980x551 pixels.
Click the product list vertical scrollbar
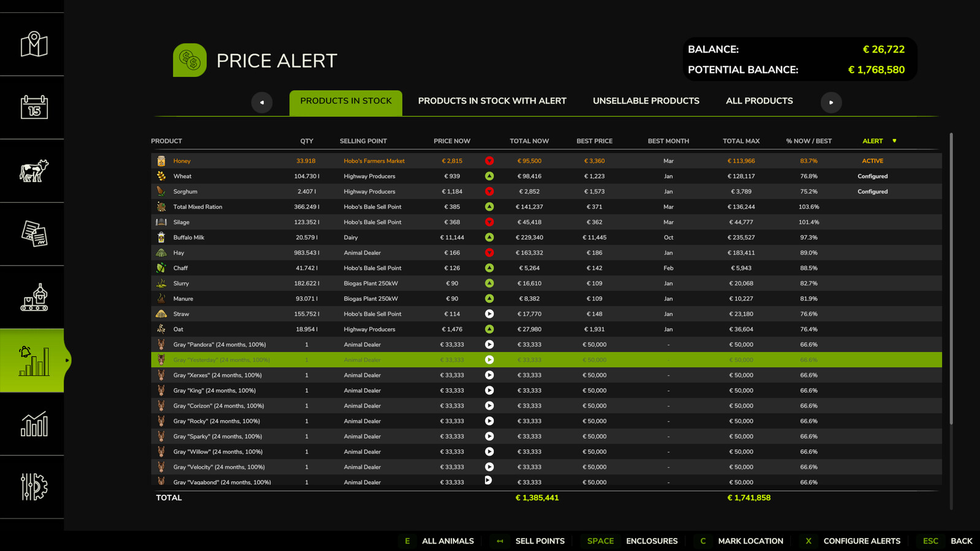[x=951, y=279]
